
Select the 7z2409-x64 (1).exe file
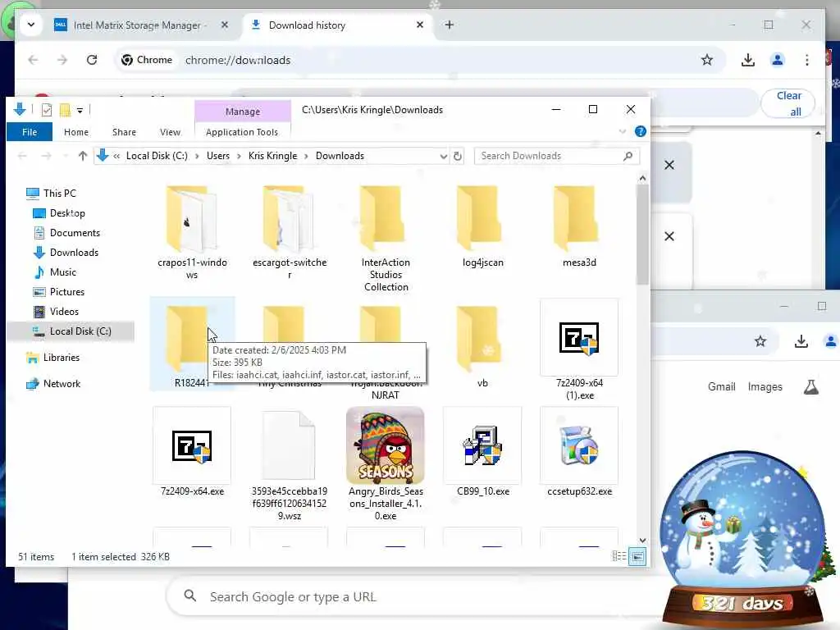coord(579,349)
